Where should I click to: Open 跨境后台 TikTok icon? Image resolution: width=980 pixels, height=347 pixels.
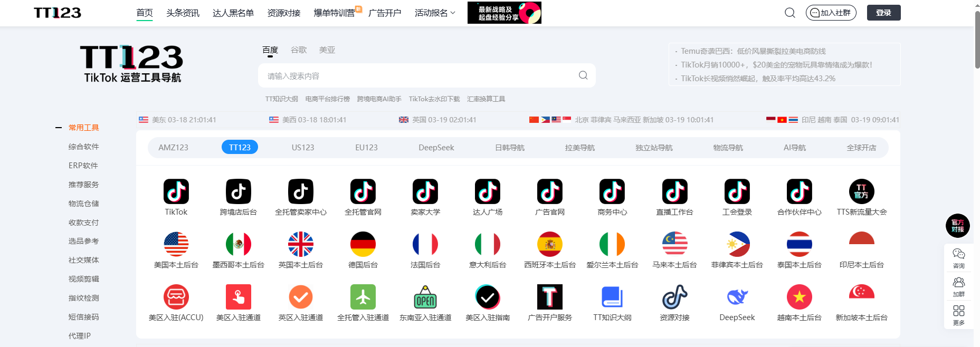click(x=239, y=191)
